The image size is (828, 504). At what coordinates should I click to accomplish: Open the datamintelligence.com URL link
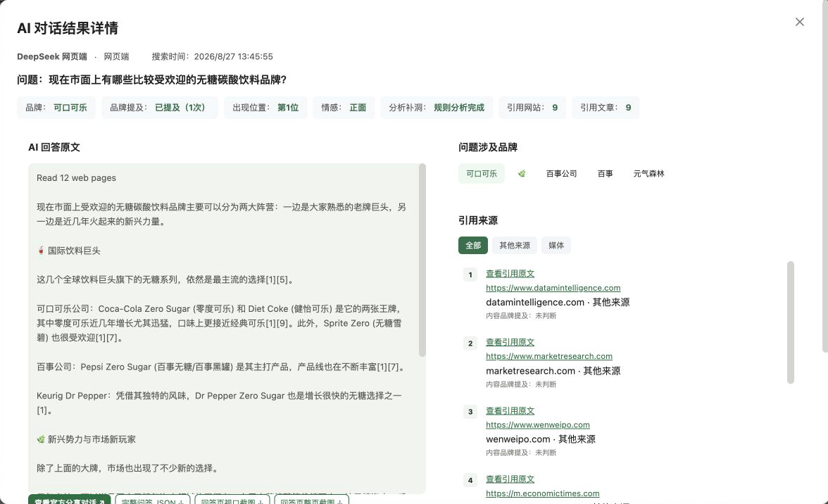[553, 288]
